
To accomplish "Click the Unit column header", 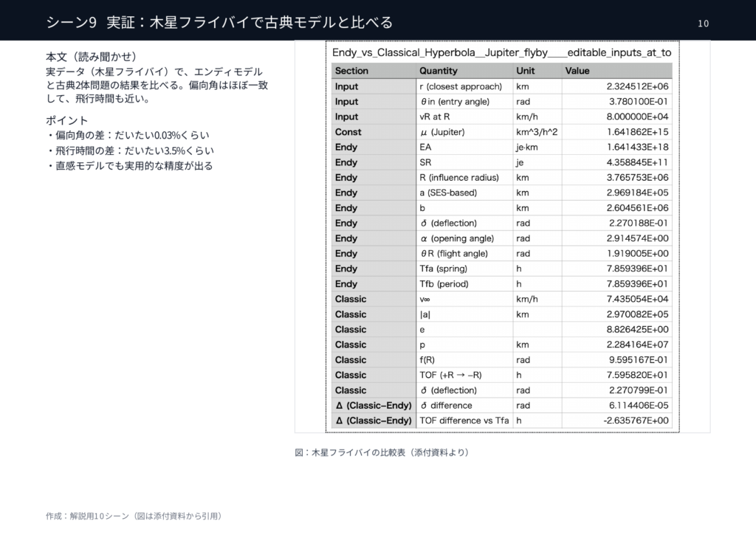I will [526, 71].
